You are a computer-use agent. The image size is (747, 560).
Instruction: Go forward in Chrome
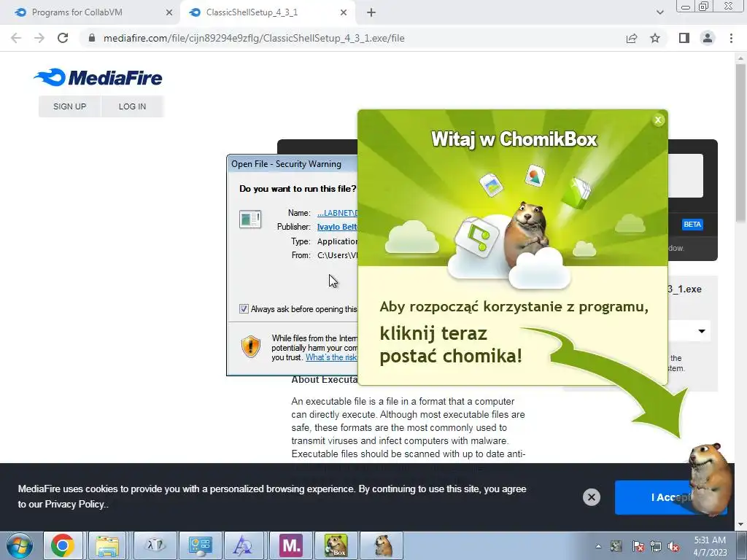point(39,38)
